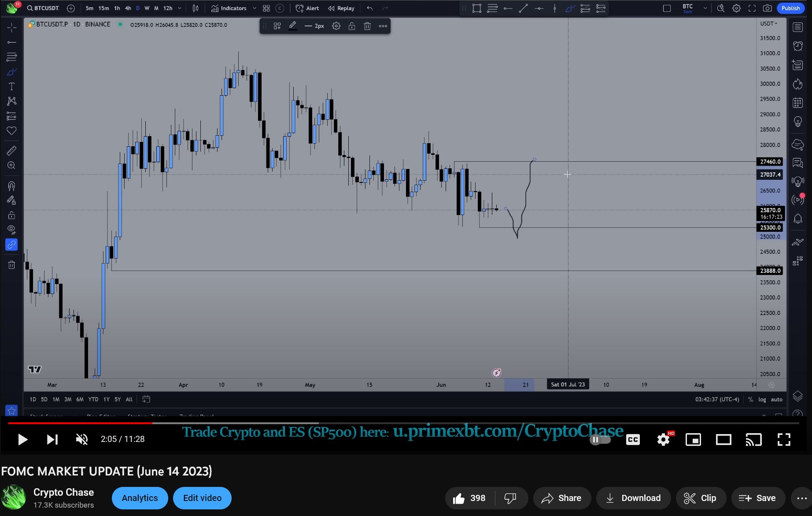Open drawing settings gear in floating toolbar
The image size is (812, 516).
336,26
